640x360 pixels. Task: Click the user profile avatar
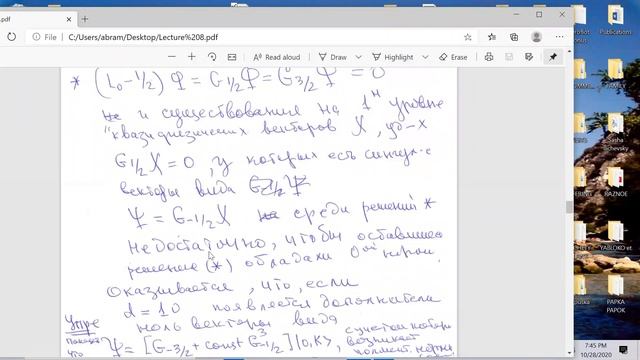536,37
